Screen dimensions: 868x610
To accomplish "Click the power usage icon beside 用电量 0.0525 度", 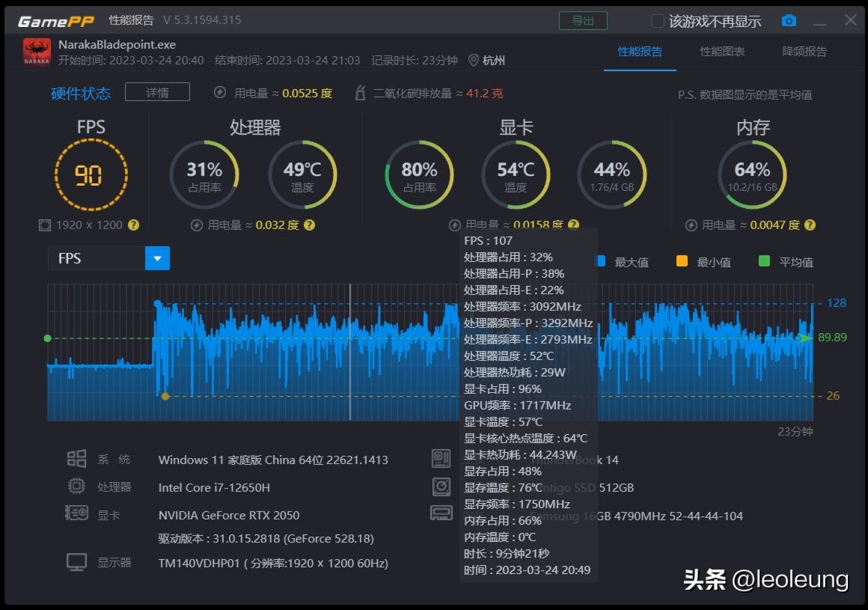I will coord(220,93).
